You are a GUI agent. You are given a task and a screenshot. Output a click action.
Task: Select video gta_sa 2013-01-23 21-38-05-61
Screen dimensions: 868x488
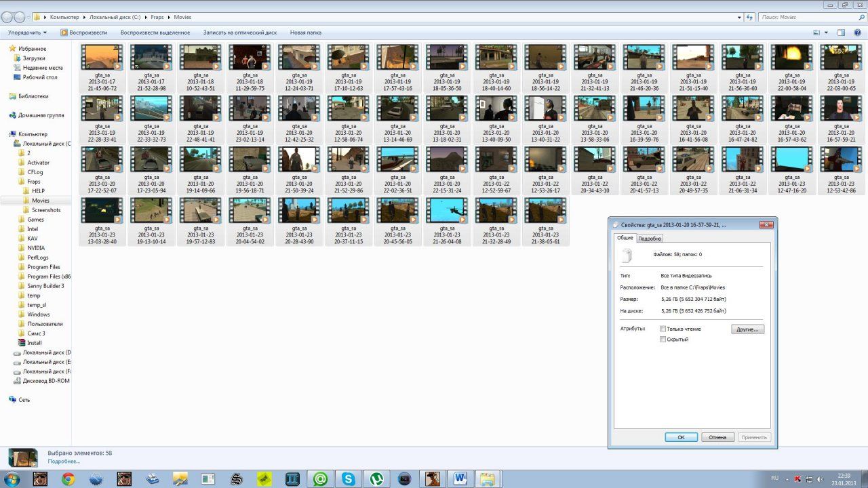[x=546, y=221]
